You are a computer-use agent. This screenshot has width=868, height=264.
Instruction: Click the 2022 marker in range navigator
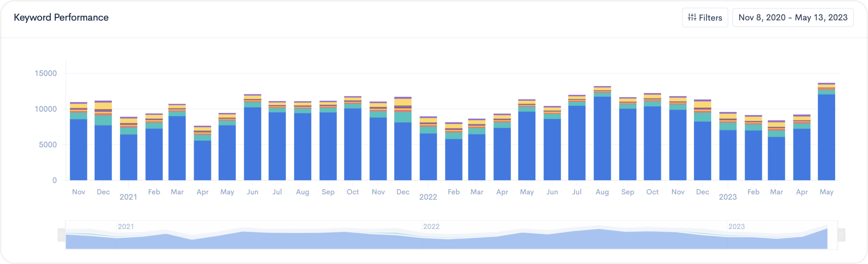(431, 226)
